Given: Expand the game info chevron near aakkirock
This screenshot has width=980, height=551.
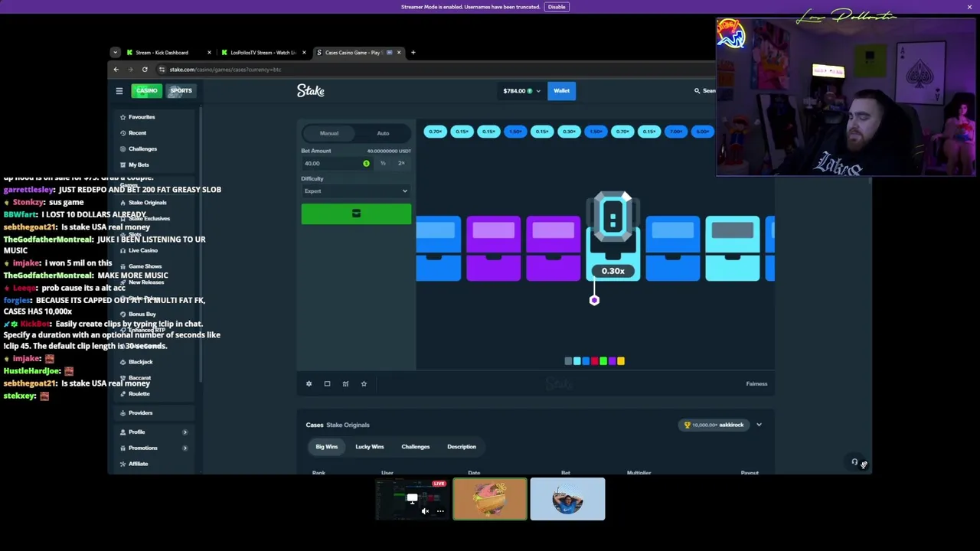Looking at the screenshot, I should (x=759, y=425).
